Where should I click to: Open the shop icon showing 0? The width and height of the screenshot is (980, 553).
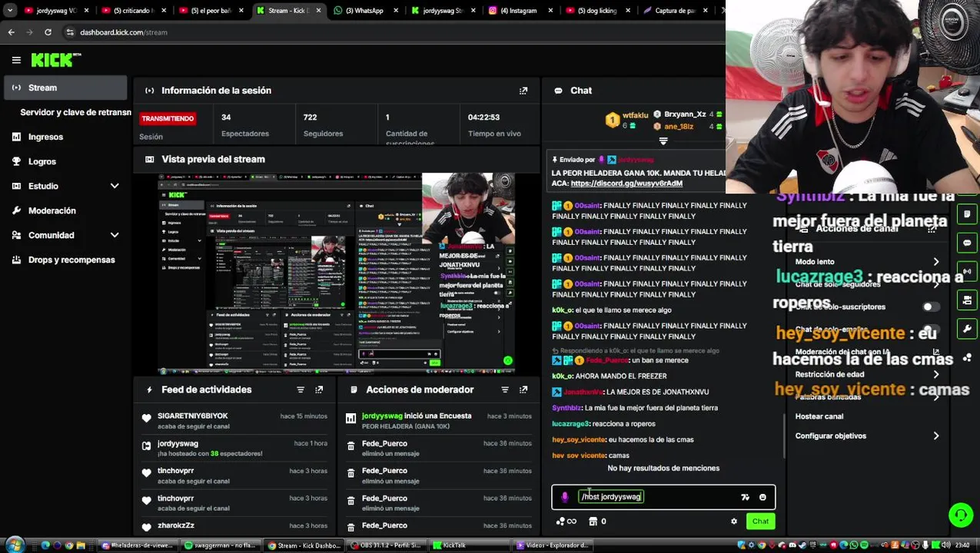tap(597, 522)
